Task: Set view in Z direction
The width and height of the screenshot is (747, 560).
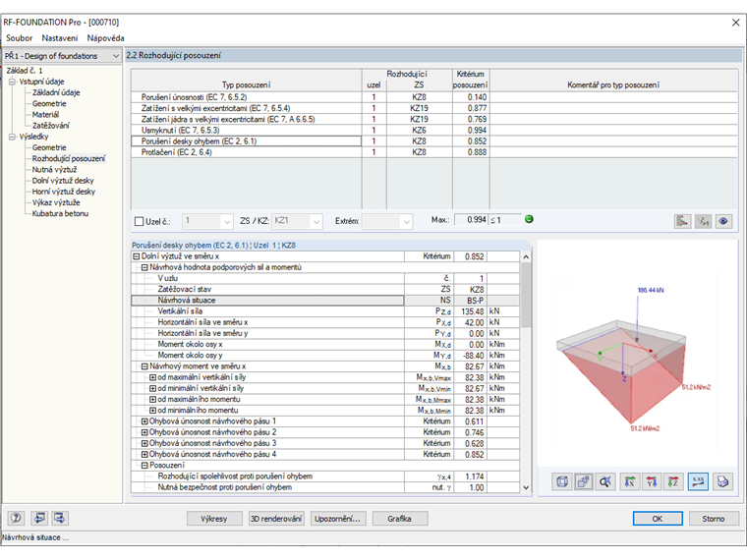Action: (673, 482)
